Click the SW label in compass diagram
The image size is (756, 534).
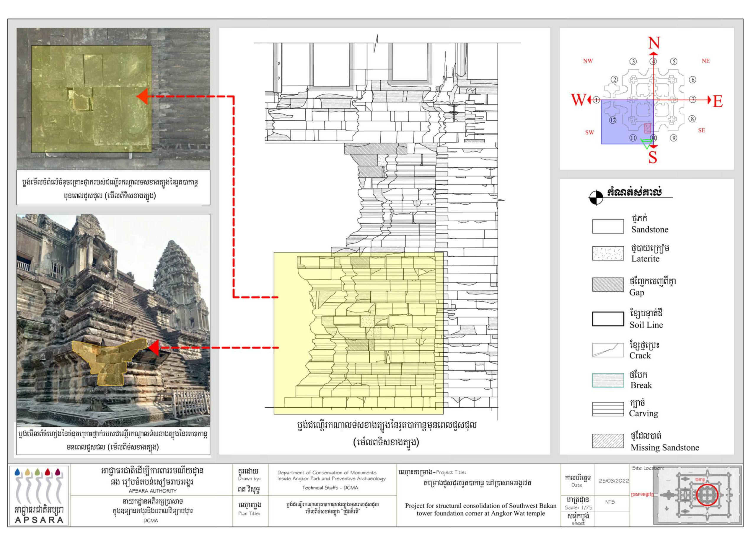[x=589, y=132]
